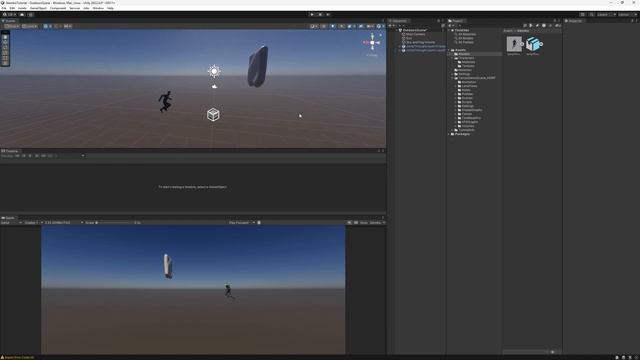
Task: Switch to the Timeline tab
Action: pos(10,151)
